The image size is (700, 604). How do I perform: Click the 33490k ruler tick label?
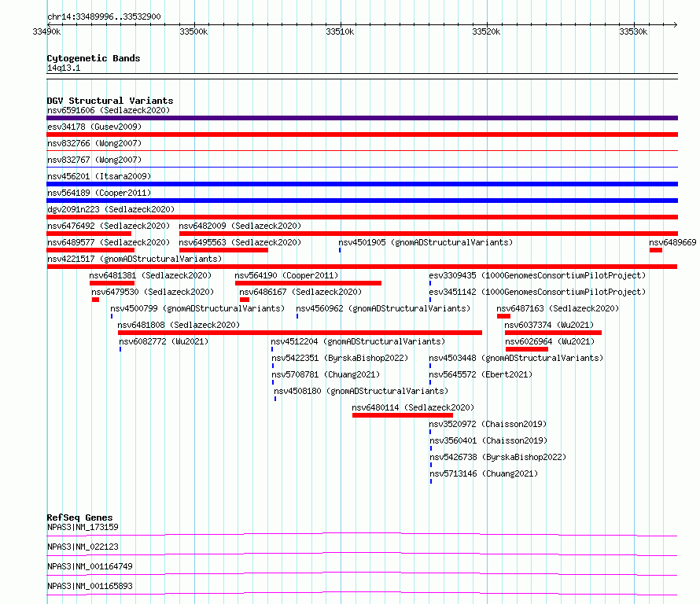coord(47,31)
